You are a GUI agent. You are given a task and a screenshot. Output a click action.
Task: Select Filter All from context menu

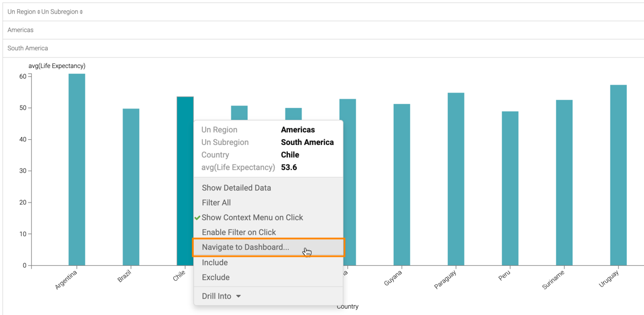(x=216, y=203)
